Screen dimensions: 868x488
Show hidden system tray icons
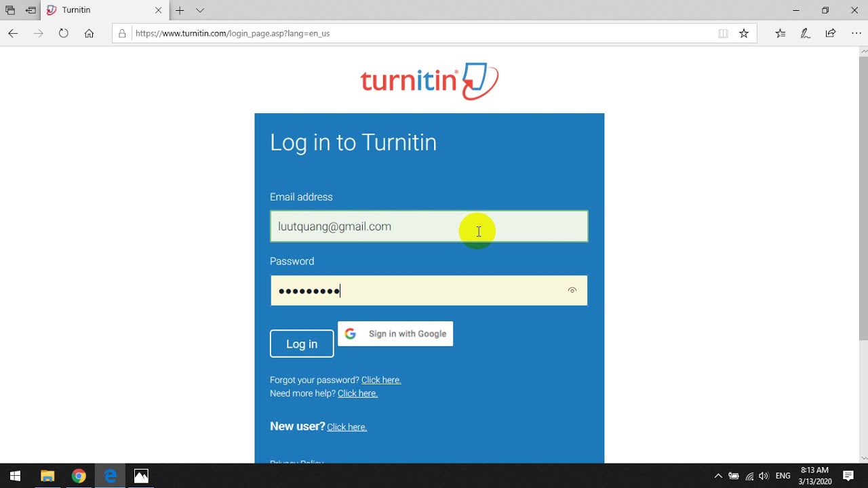pyautogui.click(x=718, y=476)
